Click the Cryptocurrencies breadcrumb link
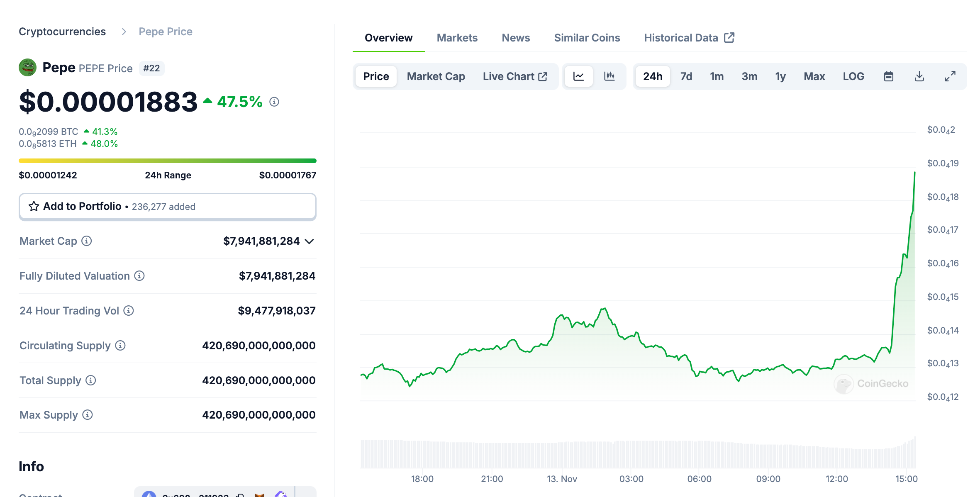The image size is (980, 497). [x=62, y=32]
